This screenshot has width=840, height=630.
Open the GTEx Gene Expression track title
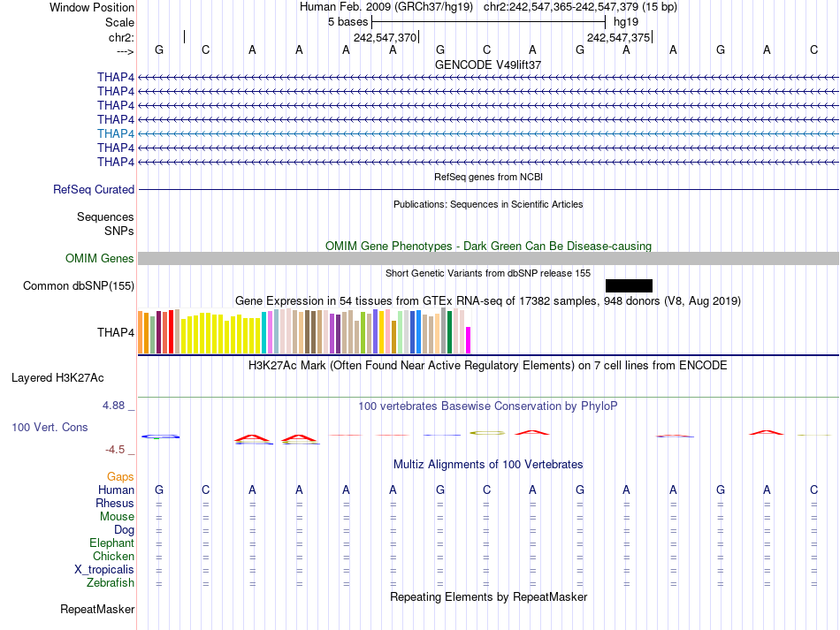click(x=488, y=300)
